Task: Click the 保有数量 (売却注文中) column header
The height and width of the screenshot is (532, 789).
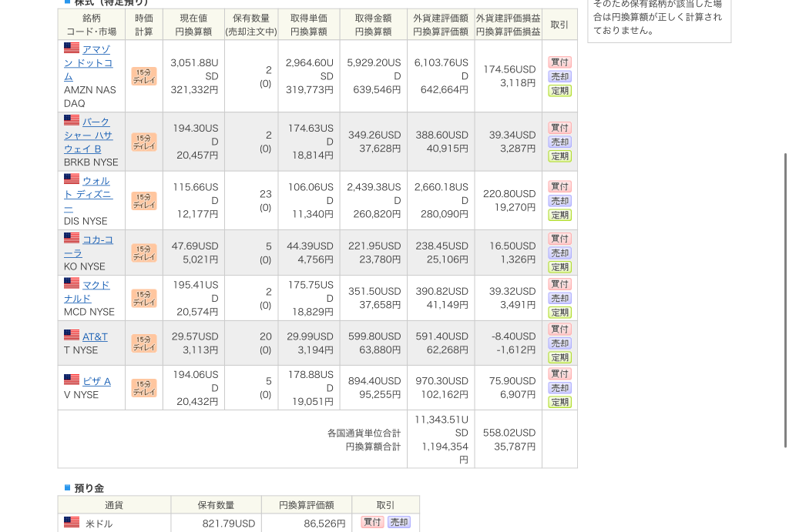Action: tap(251, 25)
